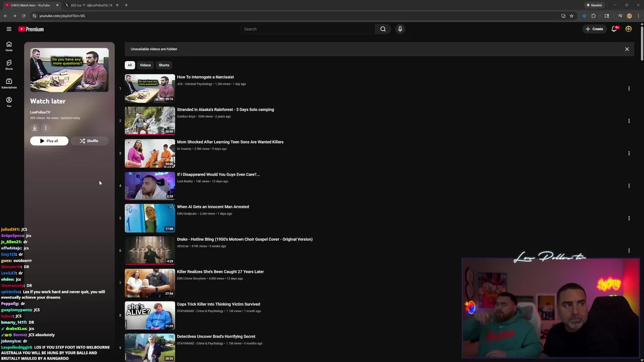The height and width of the screenshot is (362, 644).
Task: Open options for How To Interrogate a Narcissist
Action: 628,88
